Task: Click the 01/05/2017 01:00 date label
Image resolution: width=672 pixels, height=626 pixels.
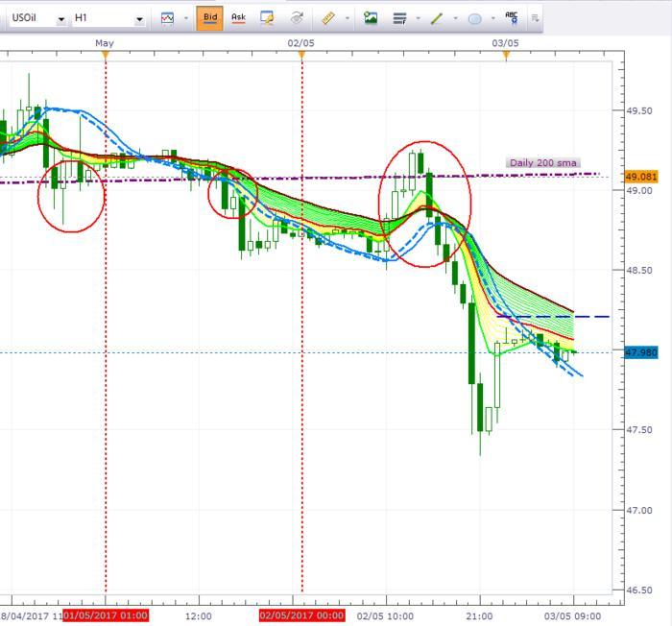Action: tap(106, 615)
